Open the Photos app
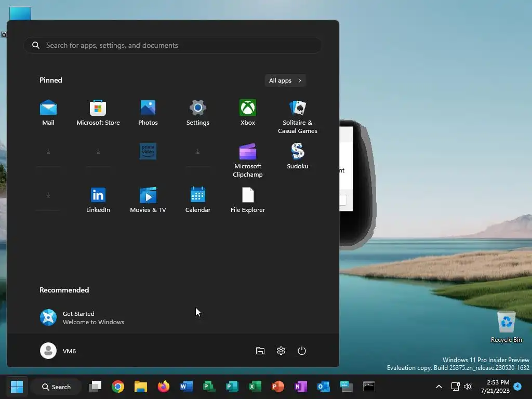532x399 pixels. (x=148, y=113)
